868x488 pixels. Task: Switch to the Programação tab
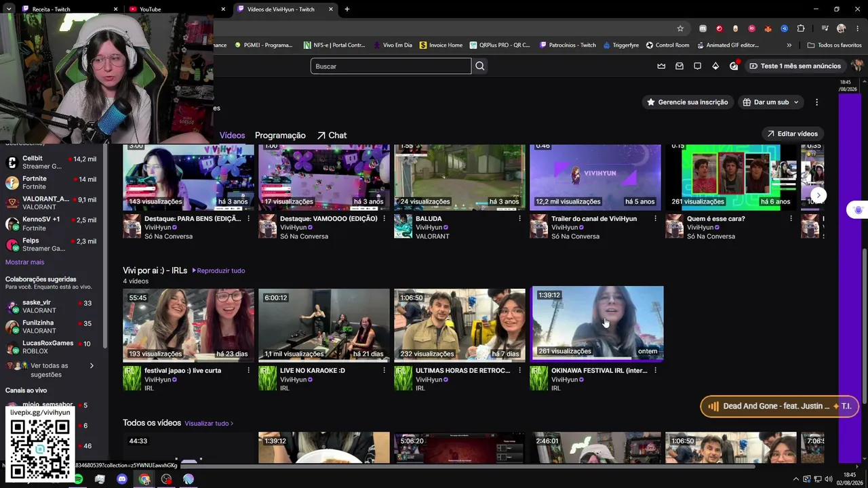pos(280,136)
